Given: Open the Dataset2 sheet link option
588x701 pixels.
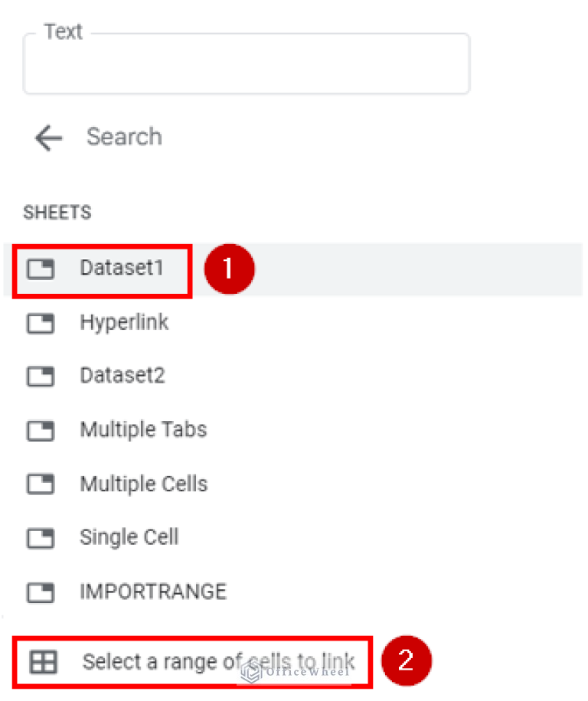Looking at the screenshot, I should (122, 377).
